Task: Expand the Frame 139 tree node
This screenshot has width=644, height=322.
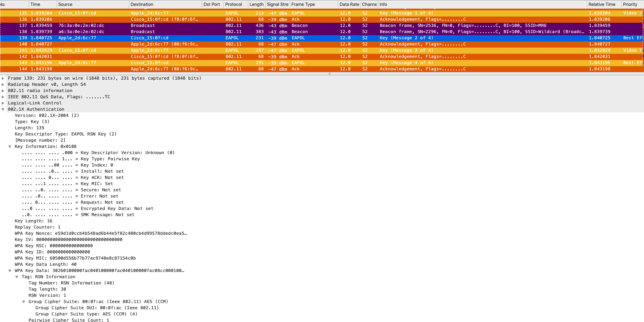Action: (x=3, y=78)
